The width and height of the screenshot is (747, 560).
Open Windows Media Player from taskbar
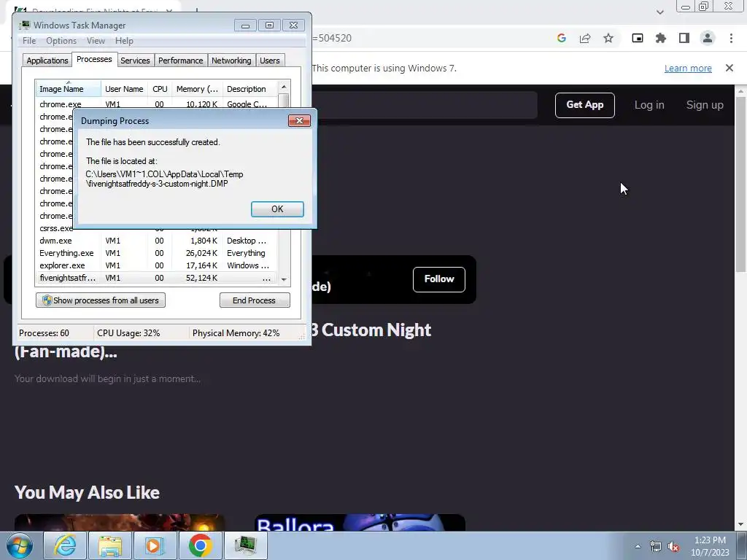pos(155,545)
